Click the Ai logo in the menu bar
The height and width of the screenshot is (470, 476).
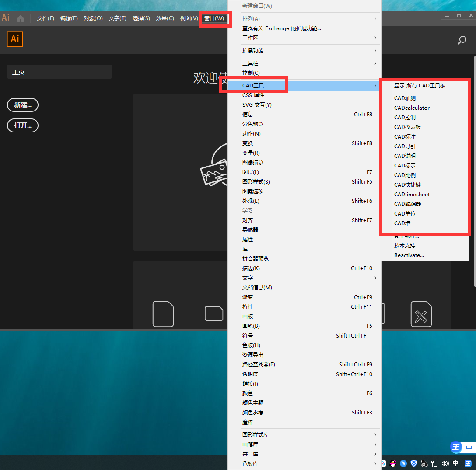(5, 18)
